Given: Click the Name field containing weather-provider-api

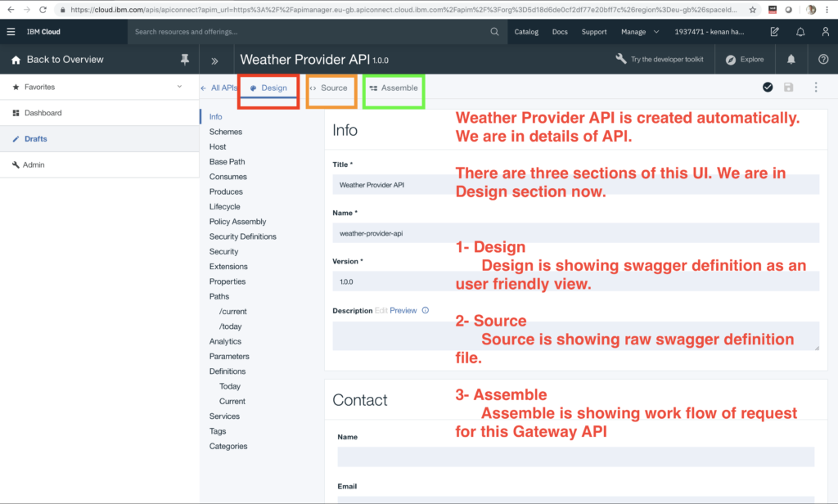Looking at the screenshot, I should (575, 233).
